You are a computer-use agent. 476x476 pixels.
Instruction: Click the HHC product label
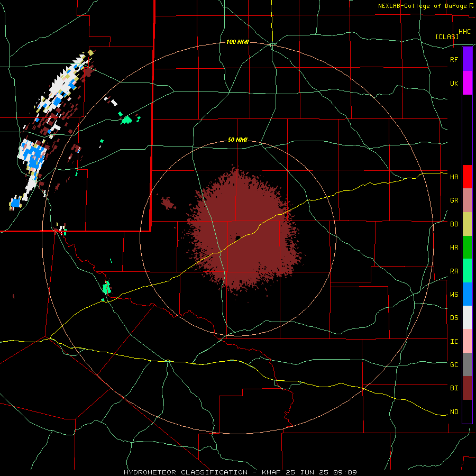coord(464,32)
